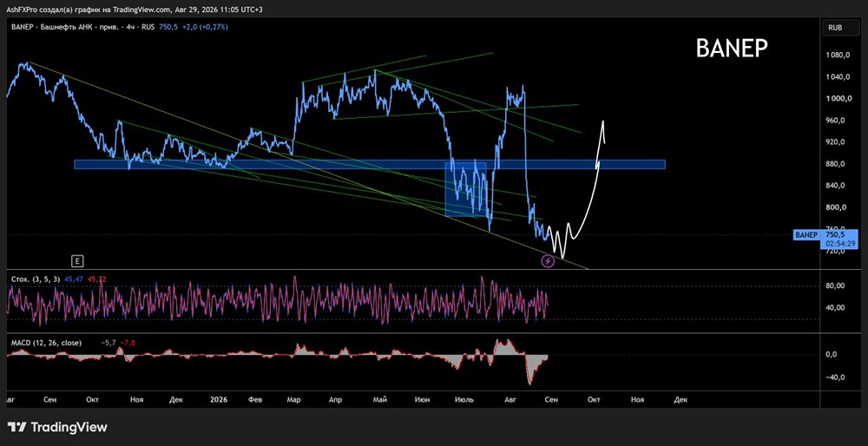Click the 1 040,0 price axis label
Screen dimensions: 868x446
(x=838, y=77)
